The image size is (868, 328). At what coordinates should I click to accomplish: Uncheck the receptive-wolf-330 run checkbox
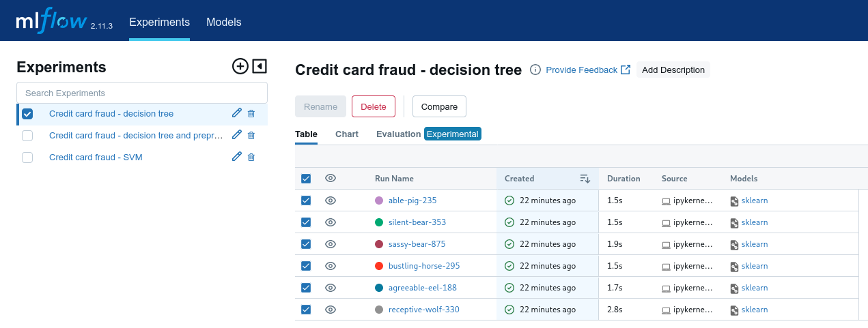306,310
